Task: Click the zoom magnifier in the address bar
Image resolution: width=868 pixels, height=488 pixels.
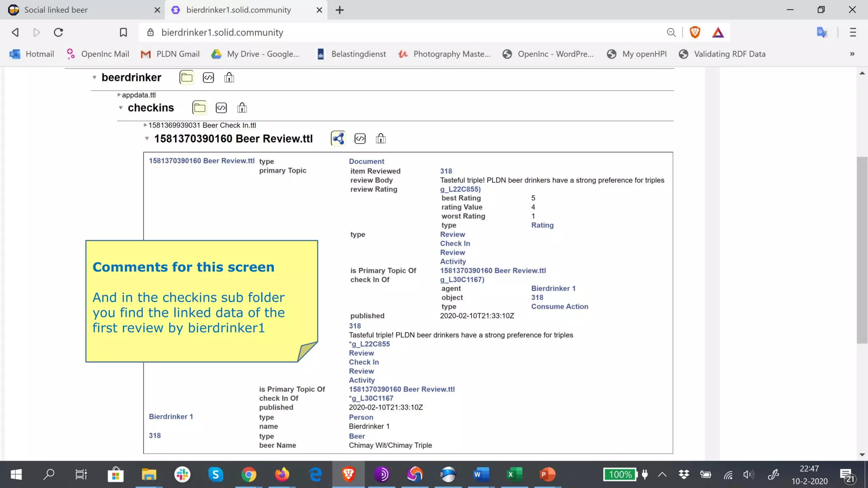Action: (671, 32)
